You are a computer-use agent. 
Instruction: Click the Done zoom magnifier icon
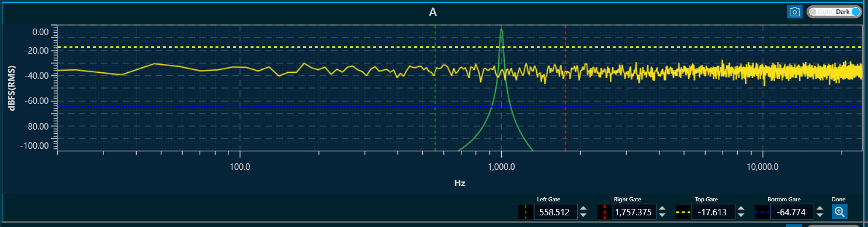click(x=839, y=212)
